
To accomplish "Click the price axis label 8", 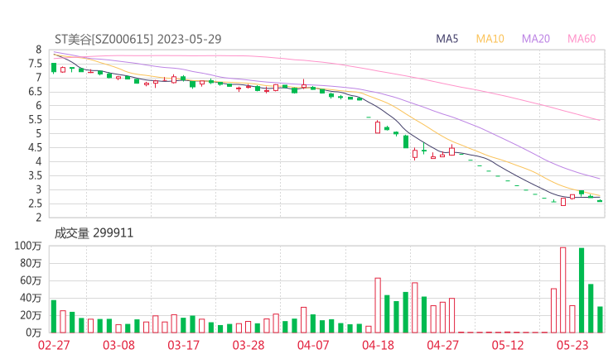I will 38,50.
